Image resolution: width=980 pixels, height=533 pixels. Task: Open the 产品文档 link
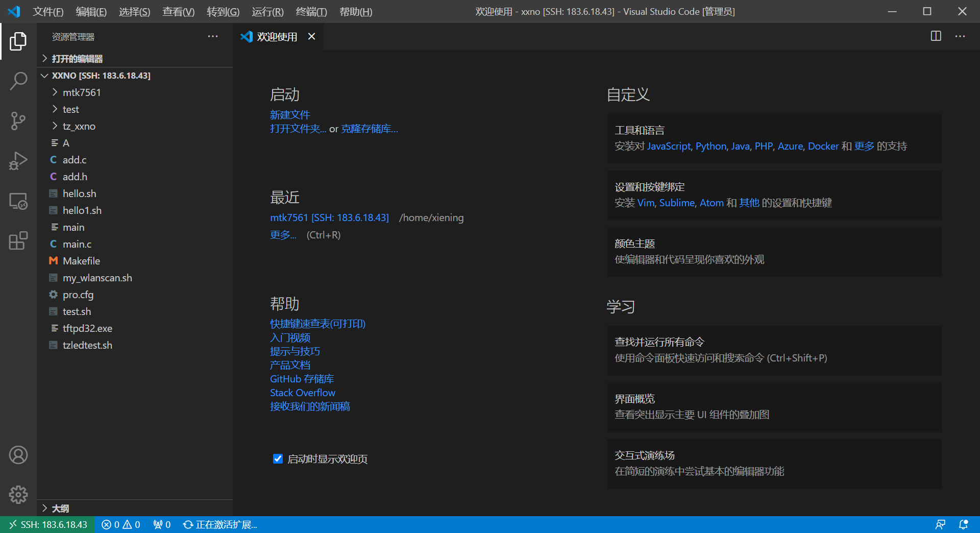(290, 365)
